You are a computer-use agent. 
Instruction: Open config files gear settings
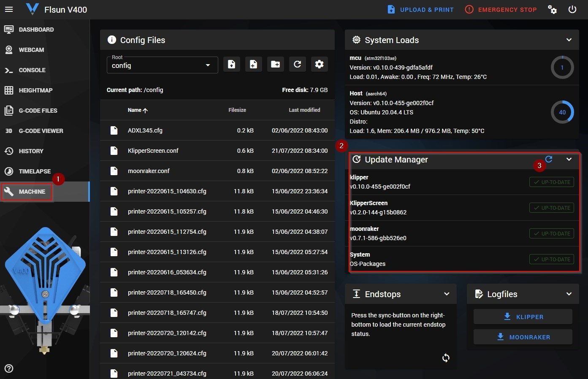320,64
